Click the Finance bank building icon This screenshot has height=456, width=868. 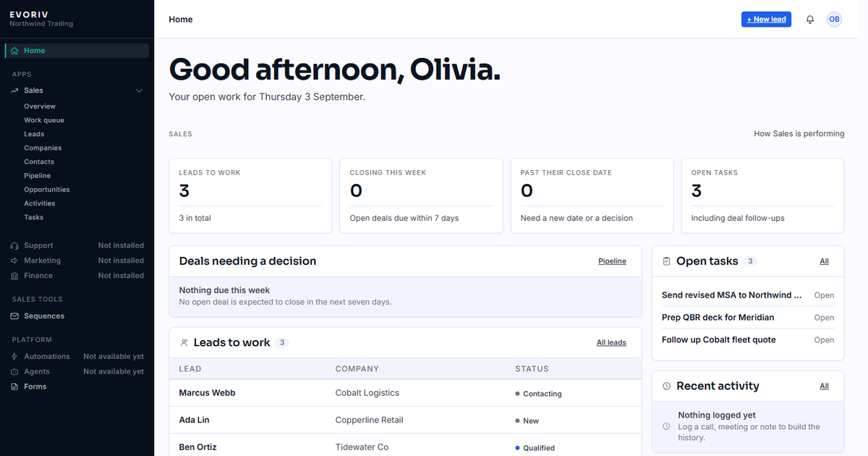[x=14, y=276]
